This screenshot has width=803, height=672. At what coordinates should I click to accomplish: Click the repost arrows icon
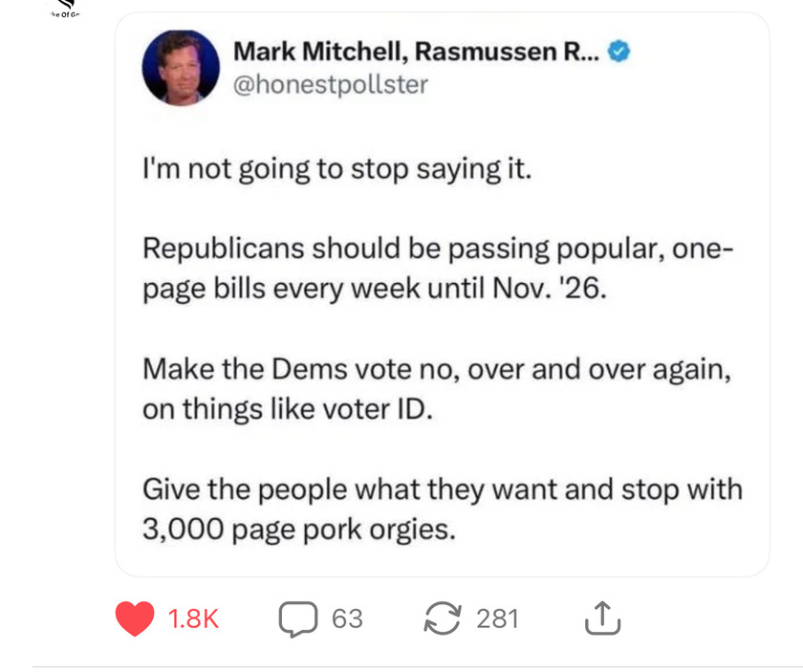tap(444, 618)
